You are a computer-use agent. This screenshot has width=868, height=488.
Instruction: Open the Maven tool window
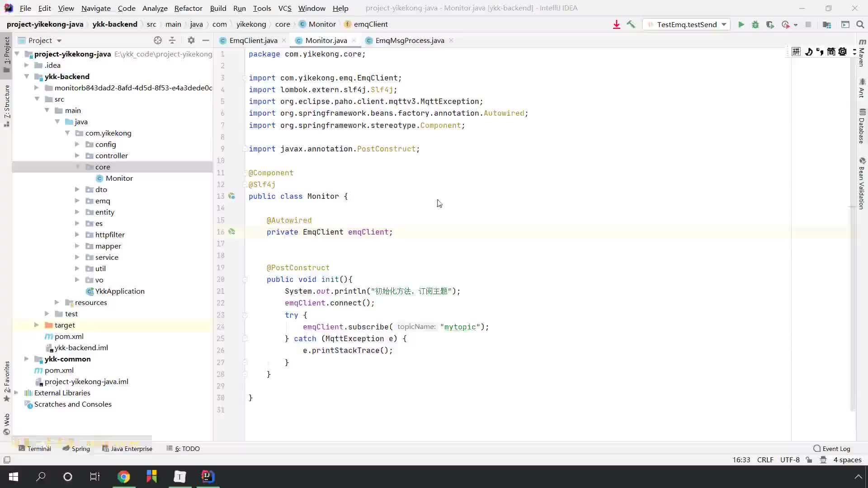pyautogui.click(x=862, y=53)
